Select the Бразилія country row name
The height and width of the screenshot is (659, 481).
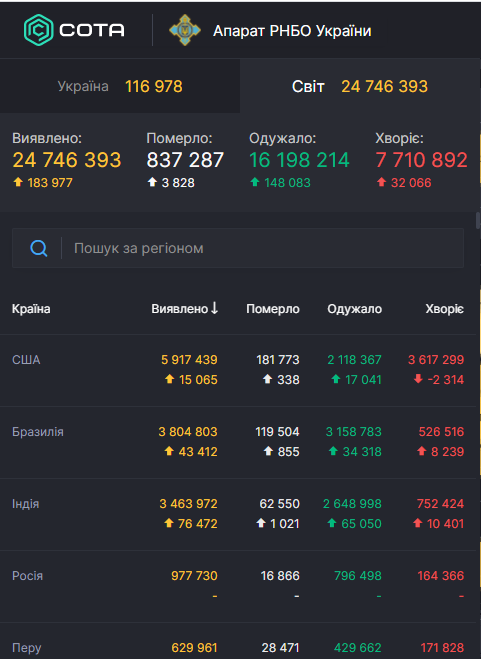coord(38,432)
